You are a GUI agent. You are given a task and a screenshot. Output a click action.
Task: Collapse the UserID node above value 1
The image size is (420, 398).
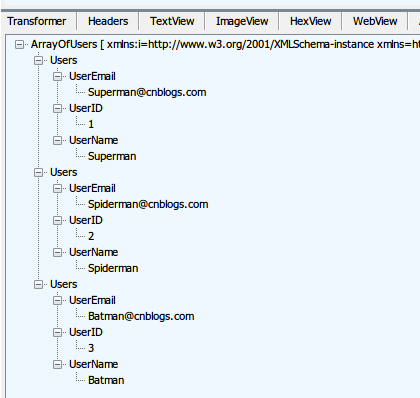tap(58, 108)
